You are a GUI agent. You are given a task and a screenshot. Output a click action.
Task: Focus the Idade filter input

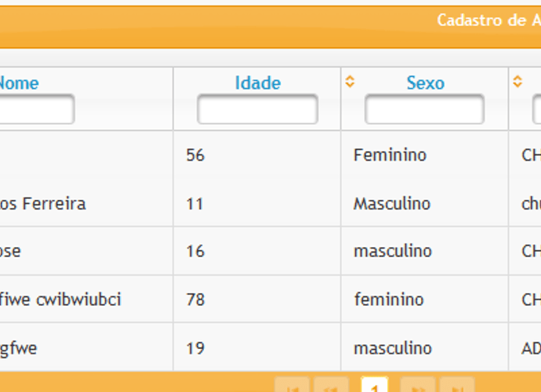[257, 110]
